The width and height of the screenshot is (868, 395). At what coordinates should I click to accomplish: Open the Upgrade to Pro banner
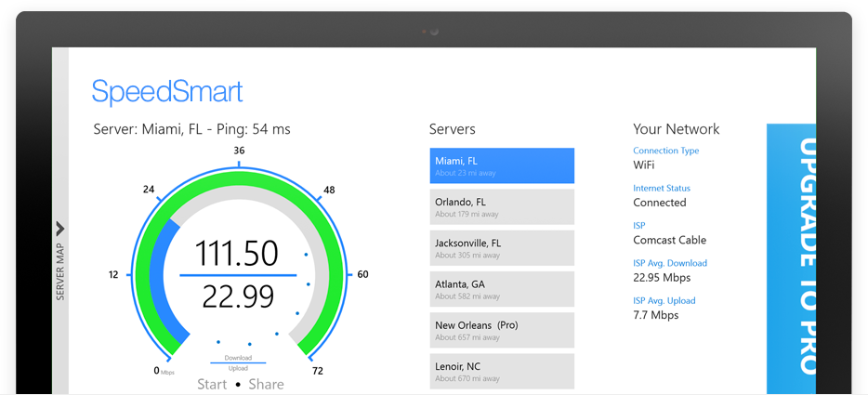791,257
